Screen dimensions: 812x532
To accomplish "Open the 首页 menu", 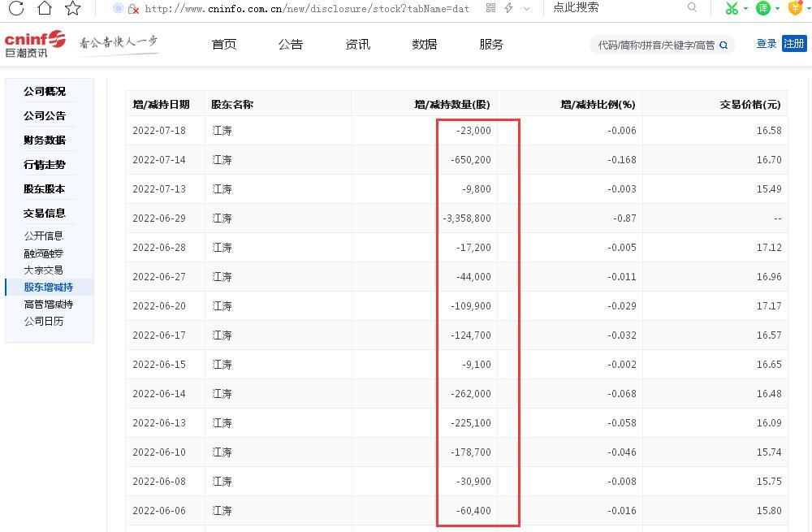I will pyautogui.click(x=224, y=45).
